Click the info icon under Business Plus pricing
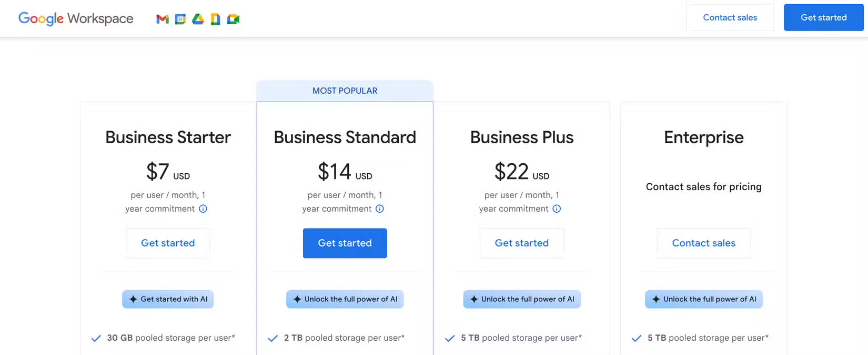The image size is (868, 355). pyautogui.click(x=557, y=209)
